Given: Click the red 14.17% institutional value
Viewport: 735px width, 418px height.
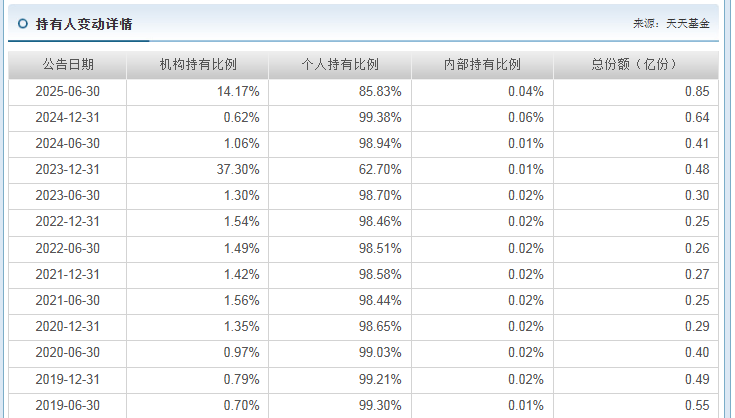Looking at the screenshot, I should 238,91.
